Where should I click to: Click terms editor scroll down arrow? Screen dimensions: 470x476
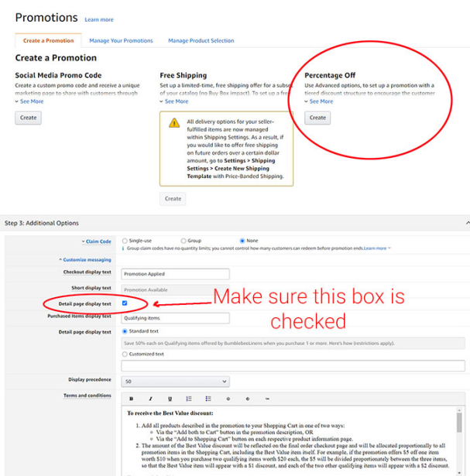(459, 473)
